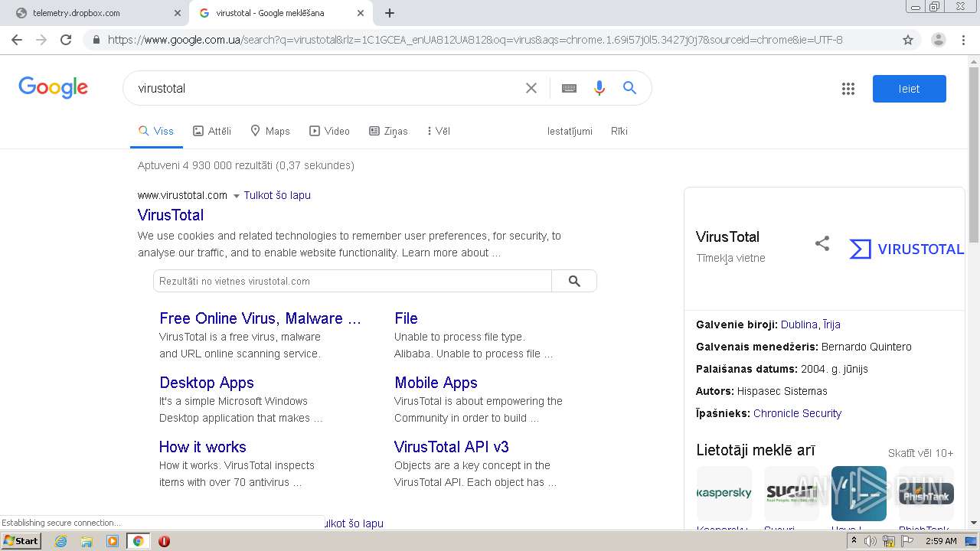Open Kaspersky related search thumbnail

(x=724, y=494)
